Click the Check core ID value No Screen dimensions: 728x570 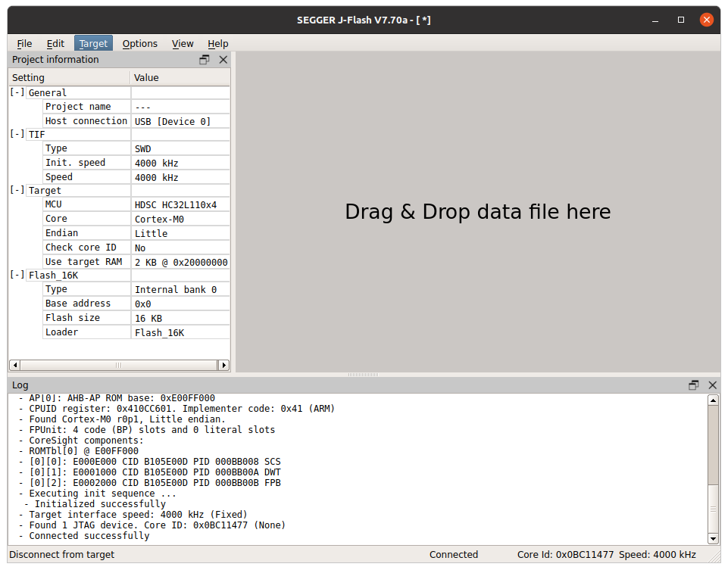pos(140,248)
